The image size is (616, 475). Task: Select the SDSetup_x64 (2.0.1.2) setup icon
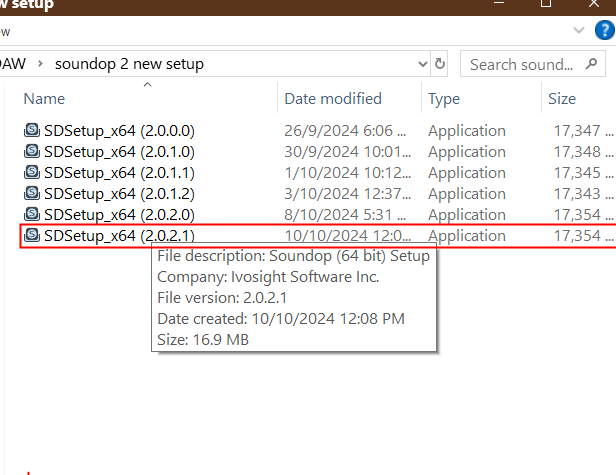point(32,194)
